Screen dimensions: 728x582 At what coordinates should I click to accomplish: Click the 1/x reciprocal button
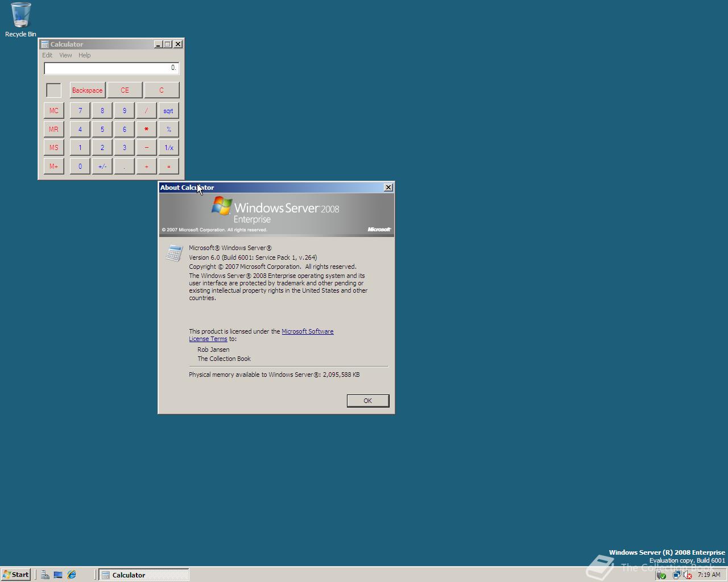(169, 148)
